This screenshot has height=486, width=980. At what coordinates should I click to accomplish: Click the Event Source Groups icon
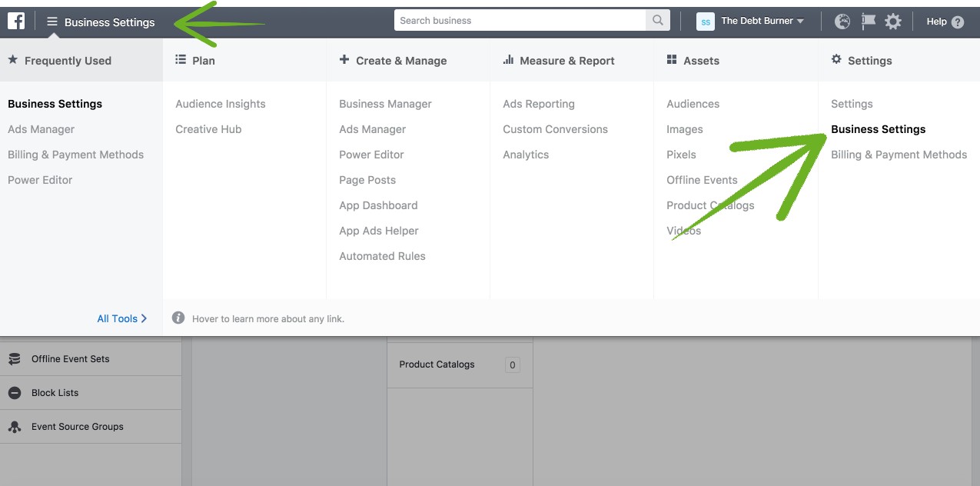(x=14, y=427)
